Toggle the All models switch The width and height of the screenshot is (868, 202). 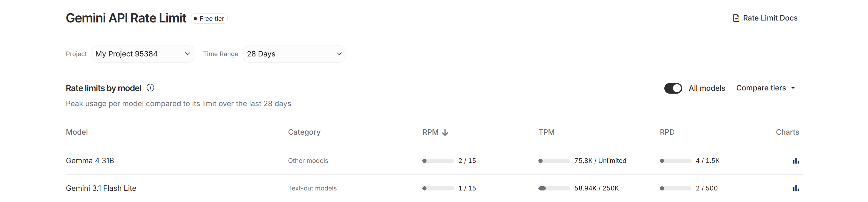(x=673, y=88)
